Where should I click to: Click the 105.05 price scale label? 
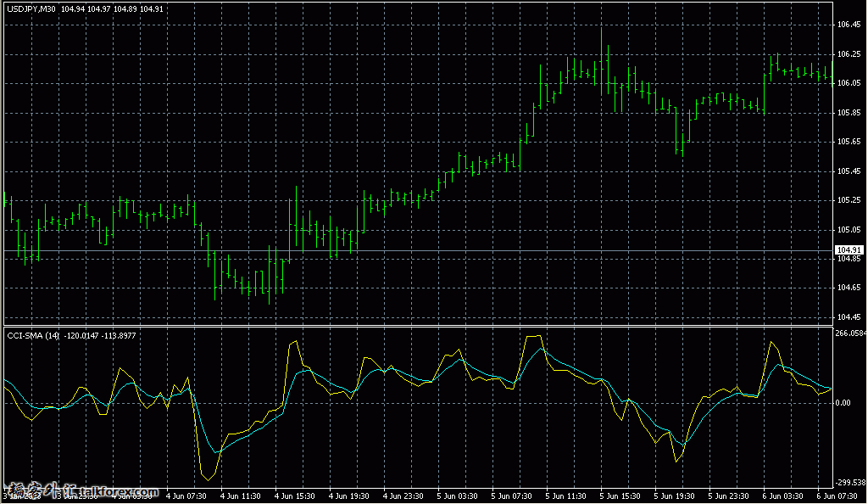point(849,230)
